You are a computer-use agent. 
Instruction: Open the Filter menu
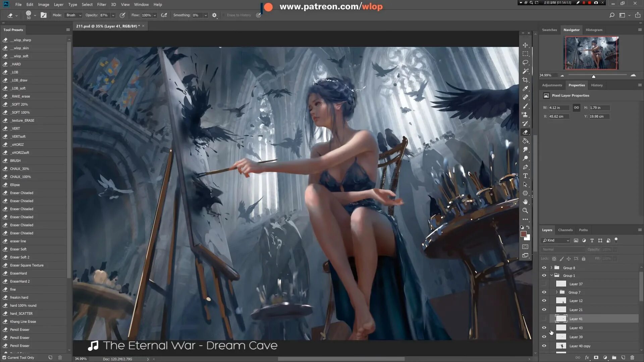pos(101,4)
